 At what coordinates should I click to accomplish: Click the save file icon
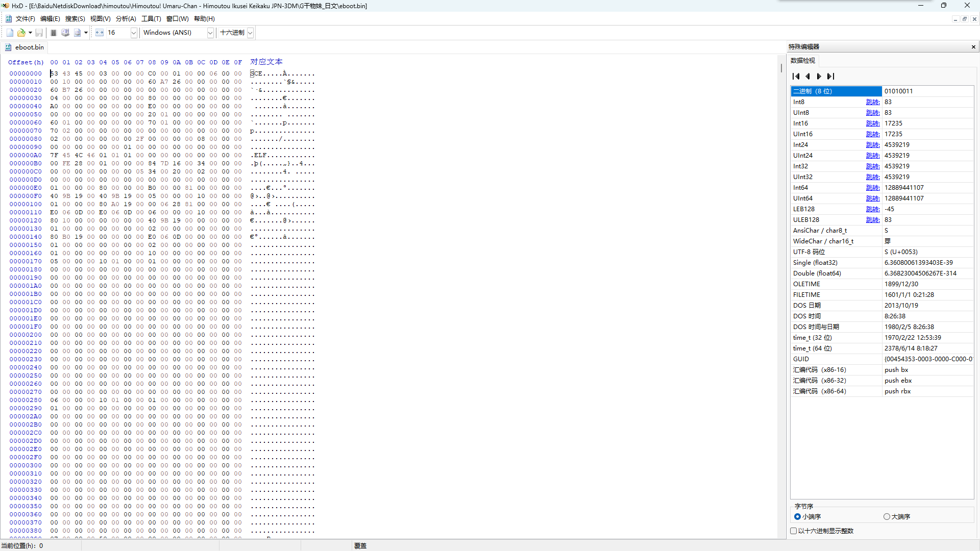(39, 32)
